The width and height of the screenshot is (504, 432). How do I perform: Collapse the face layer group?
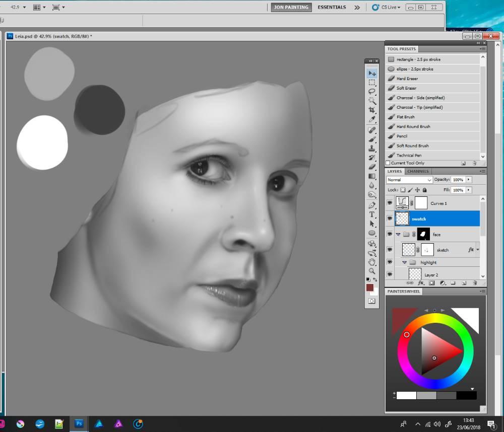point(398,234)
